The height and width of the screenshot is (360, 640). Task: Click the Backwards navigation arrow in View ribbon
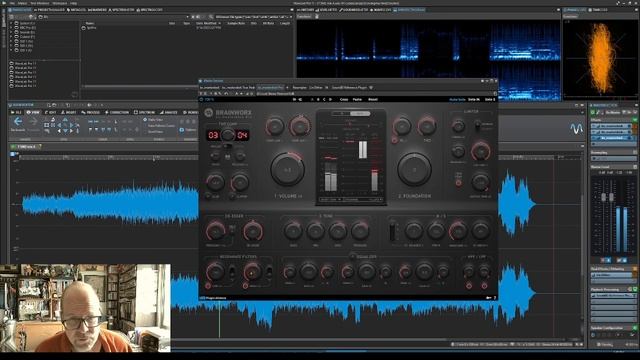pyautogui.click(x=18, y=122)
